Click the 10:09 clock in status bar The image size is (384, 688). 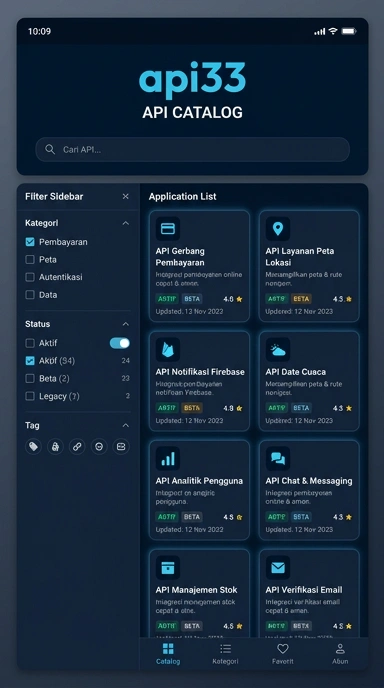[x=39, y=31]
